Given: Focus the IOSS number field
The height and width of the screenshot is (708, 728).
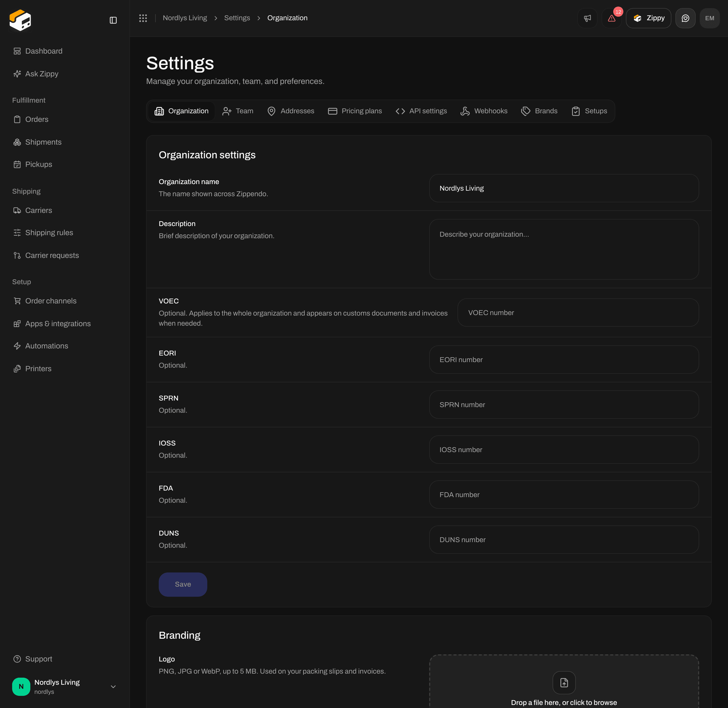Looking at the screenshot, I should pyautogui.click(x=564, y=450).
